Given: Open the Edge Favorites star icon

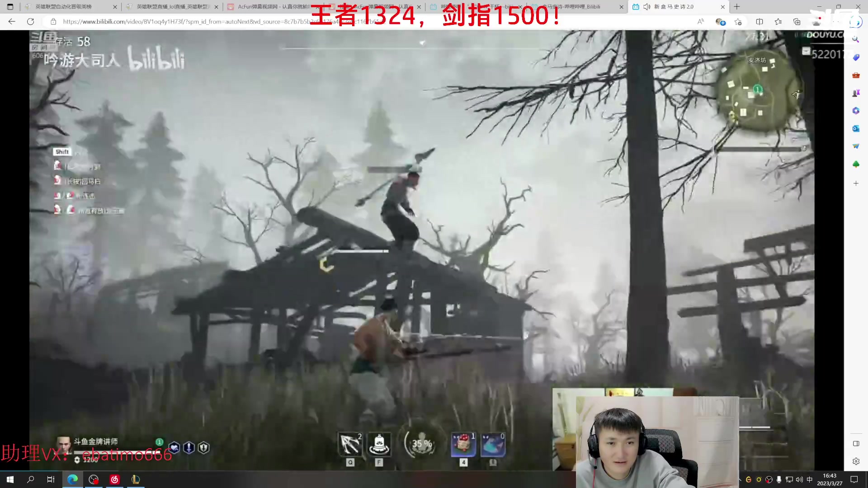Looking at the screenshot, I should point(778,22).
